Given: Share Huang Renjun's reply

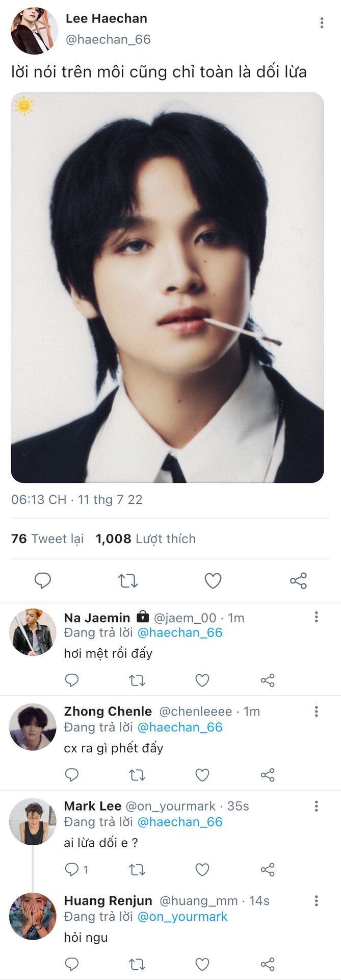Looking at the screenshot, I should [268, 964].
